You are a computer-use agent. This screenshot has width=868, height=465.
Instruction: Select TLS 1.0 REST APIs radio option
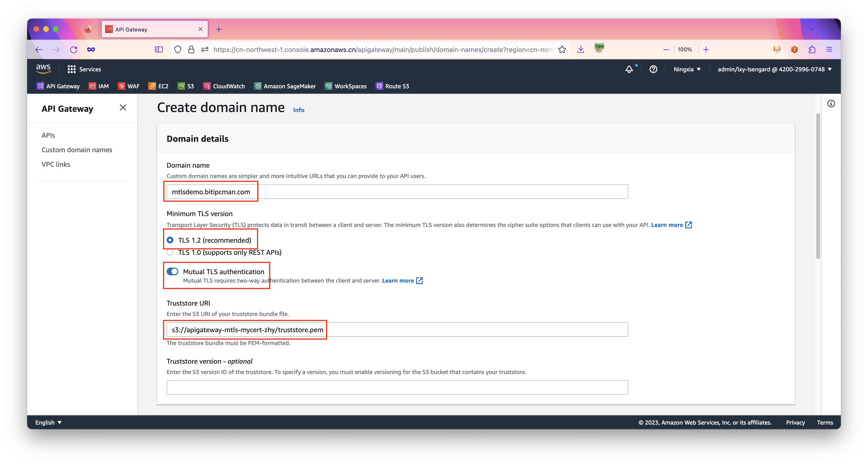(170, 252)
